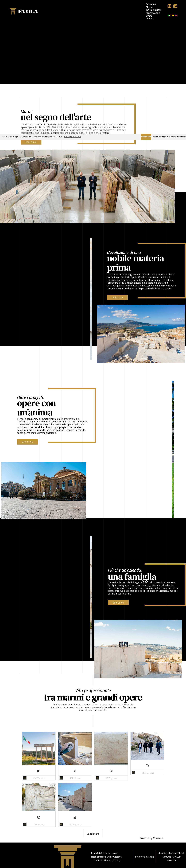The height and width of the screenshot is (868, 186).
Task: Click the avatar on SEP 16, 2021 post
Action: coord(25,824)
